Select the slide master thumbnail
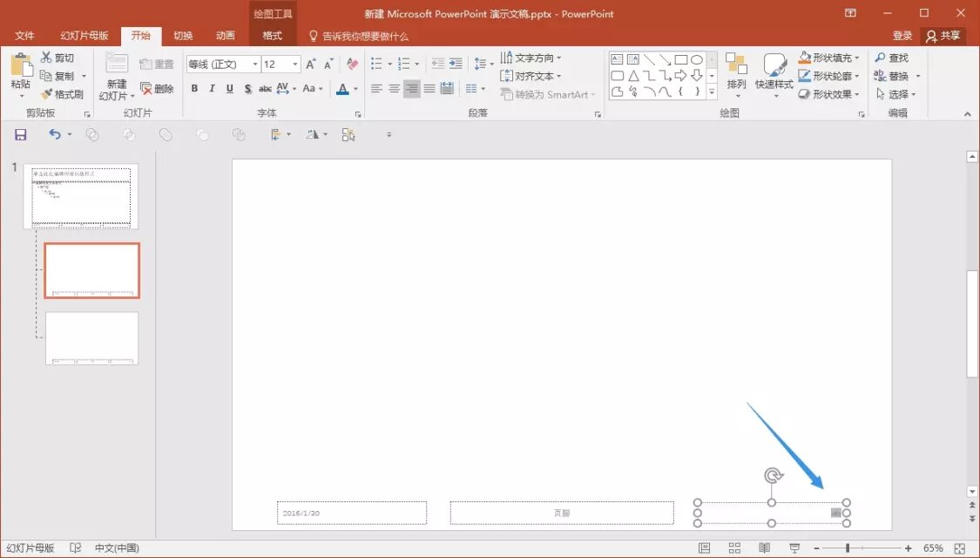 (81, 196)
